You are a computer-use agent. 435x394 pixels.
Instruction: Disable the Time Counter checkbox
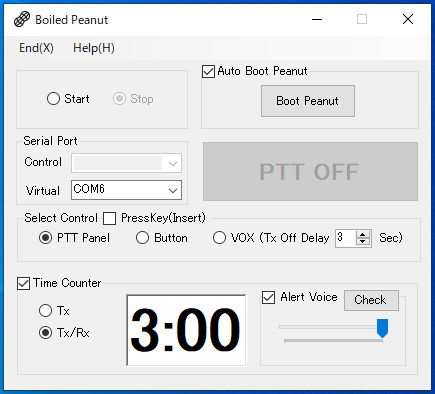click(23, 284)
